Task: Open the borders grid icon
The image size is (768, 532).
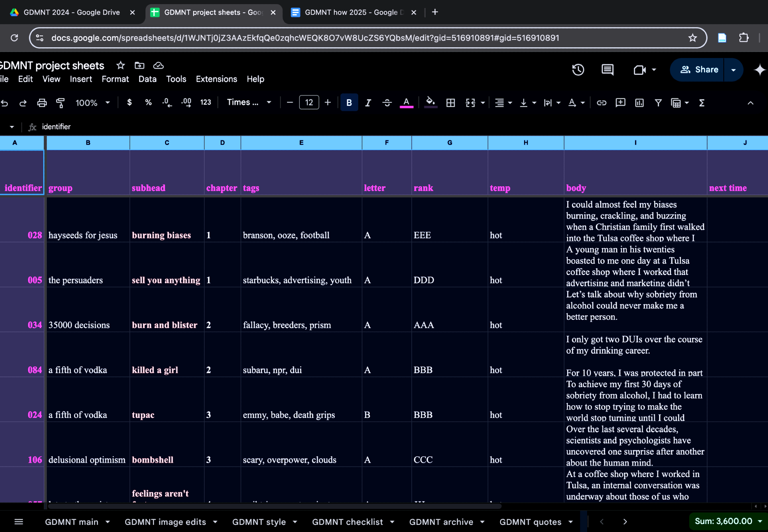Action: [x=450, y=103]
